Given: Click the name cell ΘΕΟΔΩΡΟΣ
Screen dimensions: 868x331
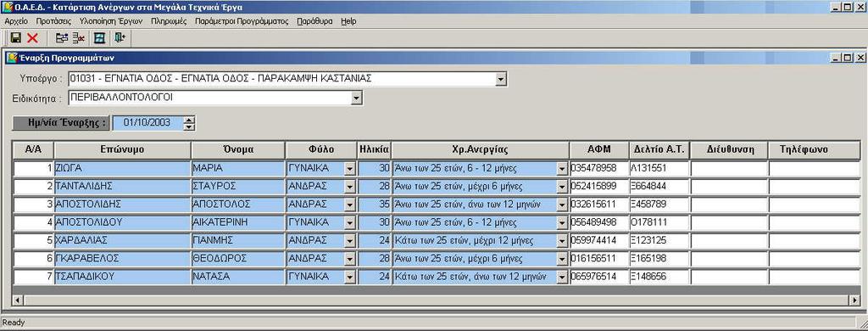Looking at the screenshot, I should (238, 259).
